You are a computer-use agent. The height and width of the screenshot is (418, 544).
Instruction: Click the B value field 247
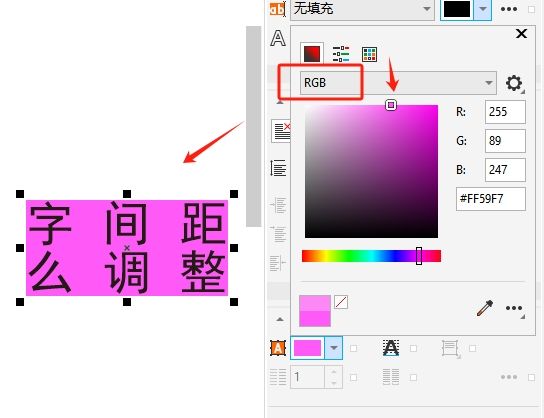(x=505, y=170)
